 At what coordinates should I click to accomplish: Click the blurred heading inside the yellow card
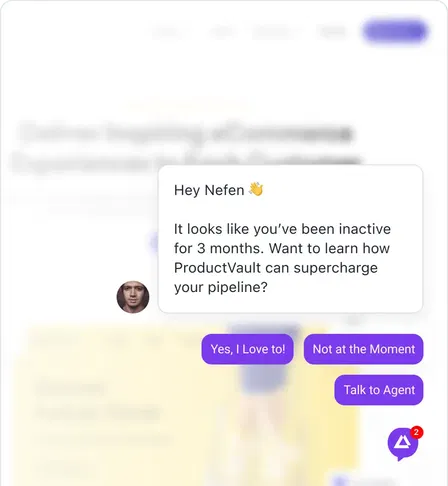pos(71,389)
